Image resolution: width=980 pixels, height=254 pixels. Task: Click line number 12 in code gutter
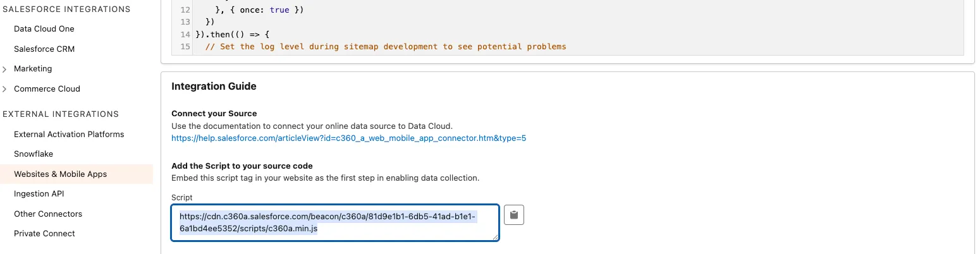pos(185,11)
